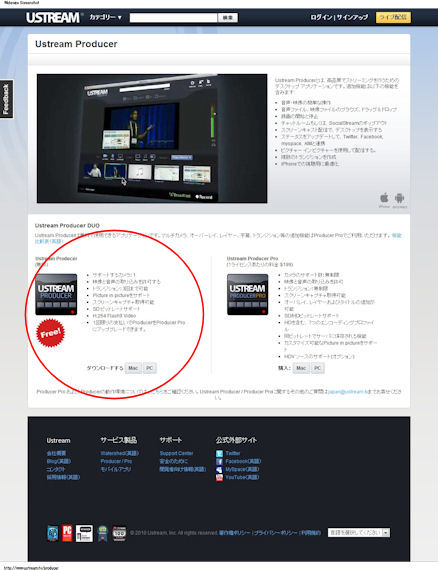Download the free Producer for PC

[149, 368]
